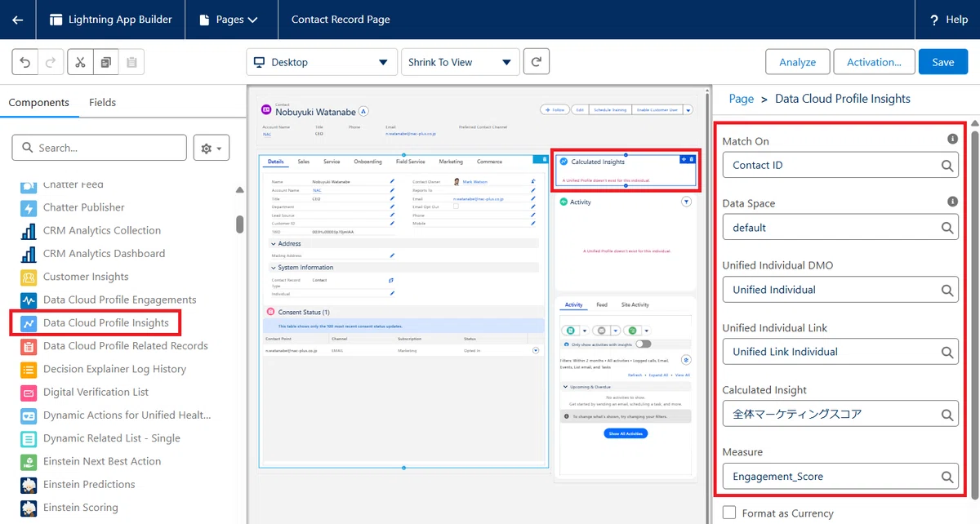
Task: Switch to the Components tab
Action: [39, 102]
